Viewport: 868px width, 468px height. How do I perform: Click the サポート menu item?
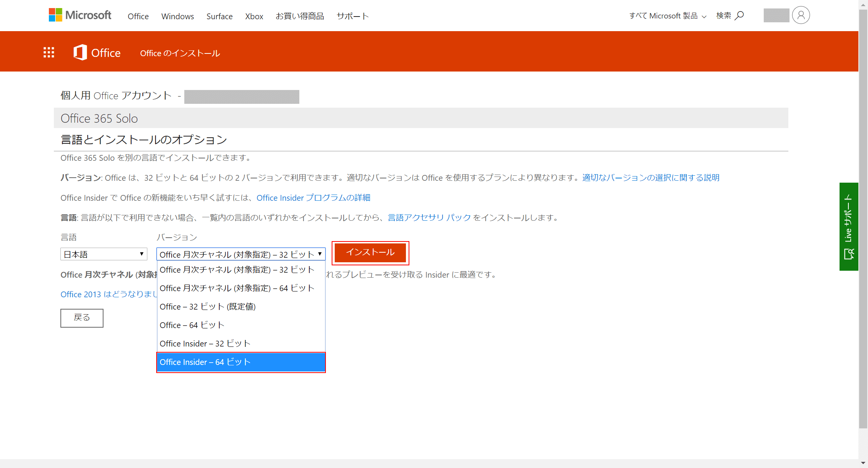tap(352, 16)
